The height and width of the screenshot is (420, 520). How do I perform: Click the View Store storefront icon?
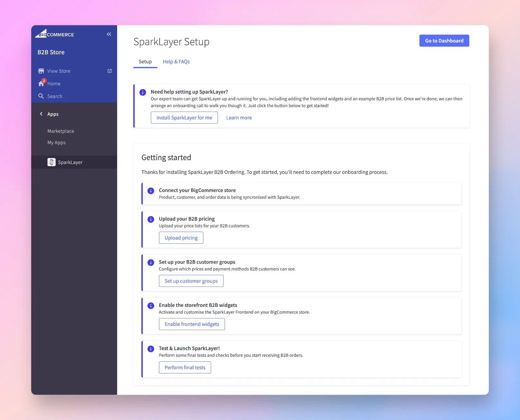41,71
